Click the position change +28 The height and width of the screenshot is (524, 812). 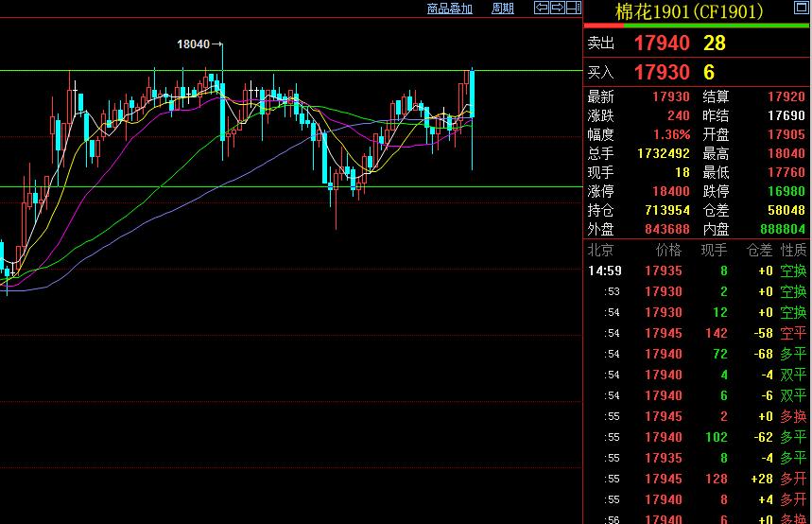762,479
